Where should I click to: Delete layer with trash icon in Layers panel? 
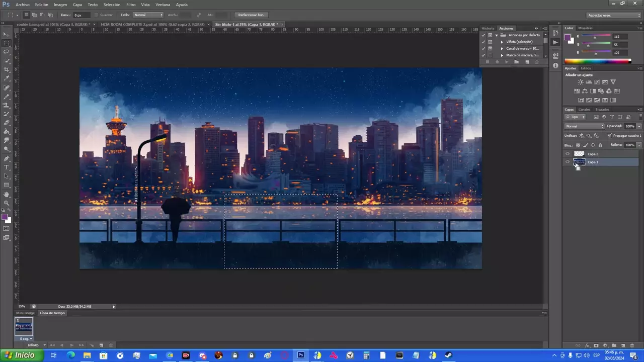632,345
